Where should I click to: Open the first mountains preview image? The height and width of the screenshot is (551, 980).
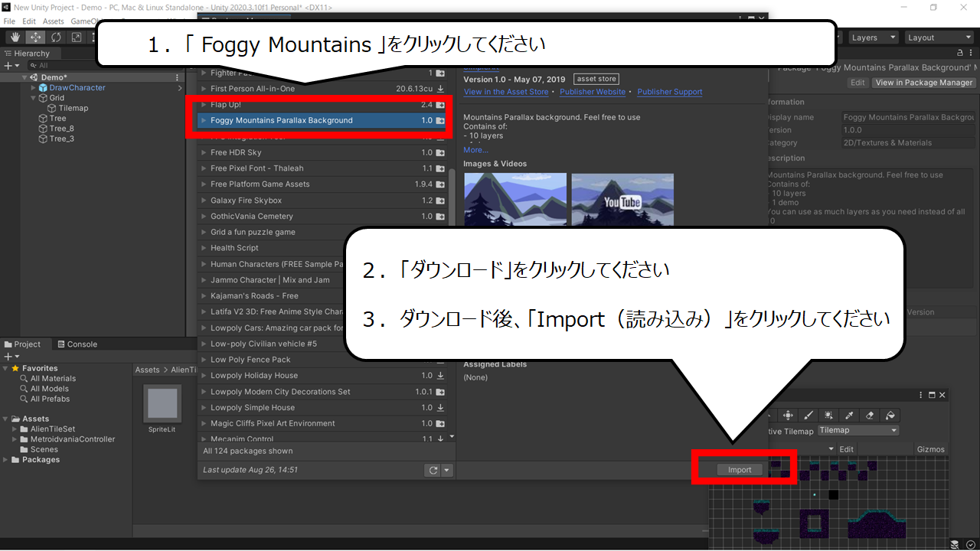(x=515, y=199)
